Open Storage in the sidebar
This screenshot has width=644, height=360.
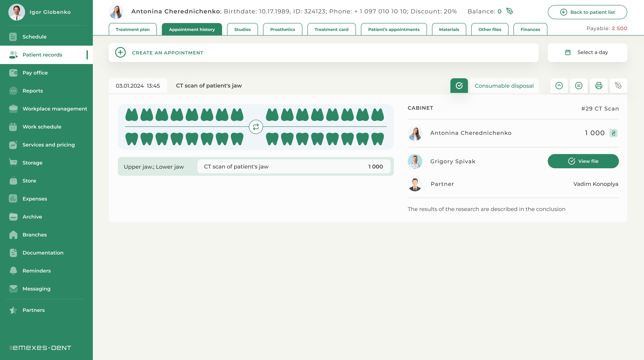coord(32,163)
